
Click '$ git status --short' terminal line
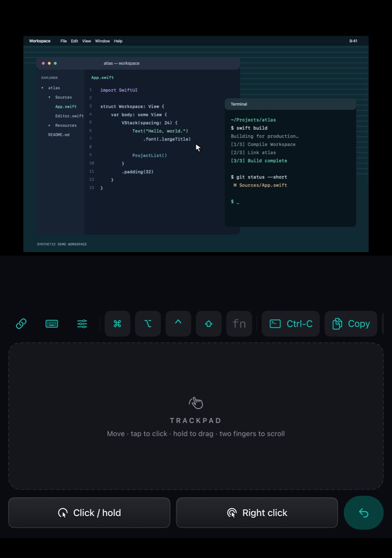point(259,177)
